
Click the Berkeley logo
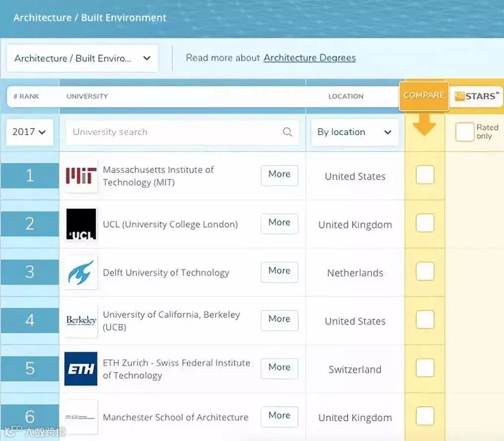(81, 320)
